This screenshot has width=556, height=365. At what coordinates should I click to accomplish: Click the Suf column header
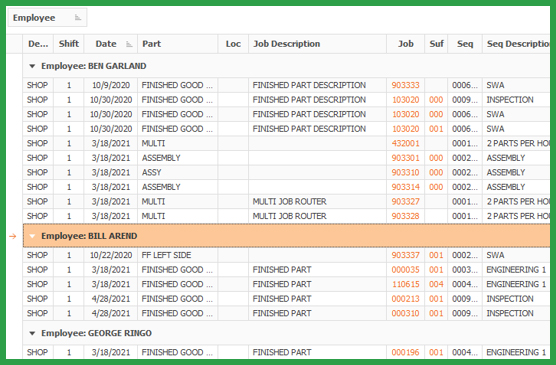click(437, 44)
